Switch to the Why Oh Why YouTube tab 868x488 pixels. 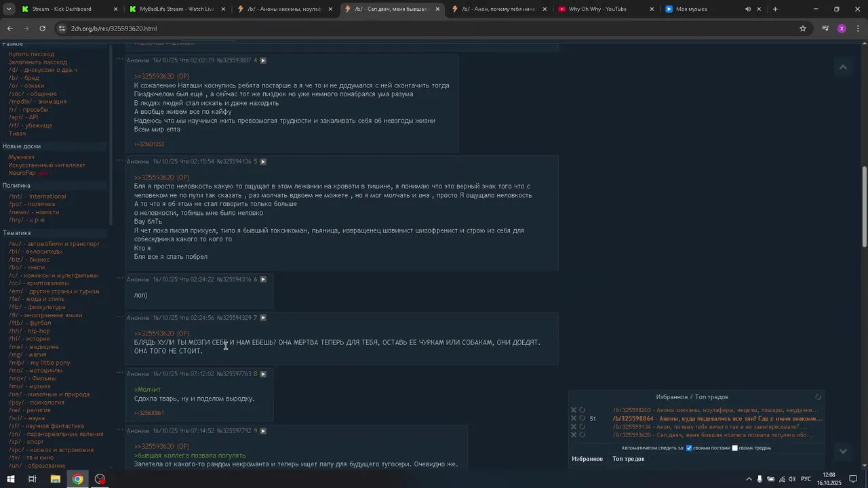606,9
